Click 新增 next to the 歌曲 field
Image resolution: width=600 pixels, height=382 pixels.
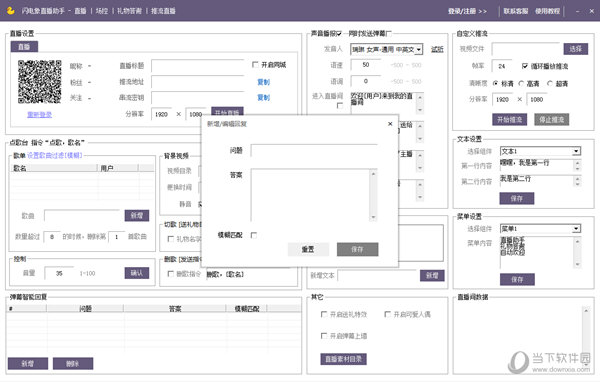(137, 215)
